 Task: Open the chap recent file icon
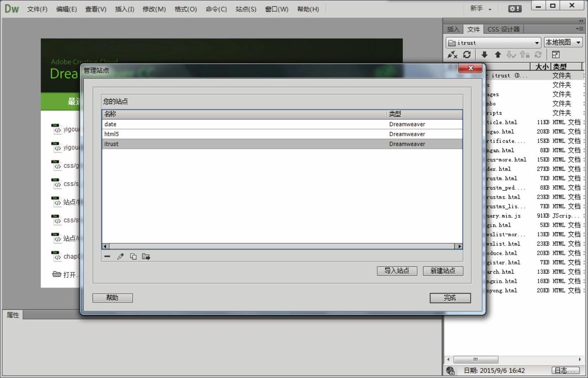click(x=57, y=256)
